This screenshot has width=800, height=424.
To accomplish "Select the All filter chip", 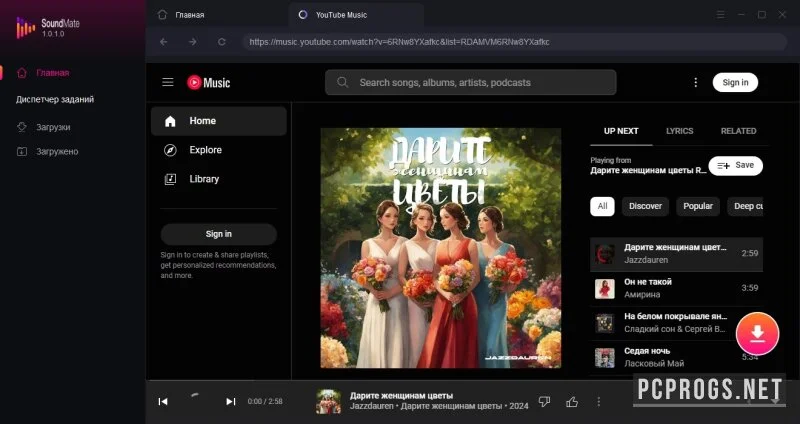I will 602,206.
